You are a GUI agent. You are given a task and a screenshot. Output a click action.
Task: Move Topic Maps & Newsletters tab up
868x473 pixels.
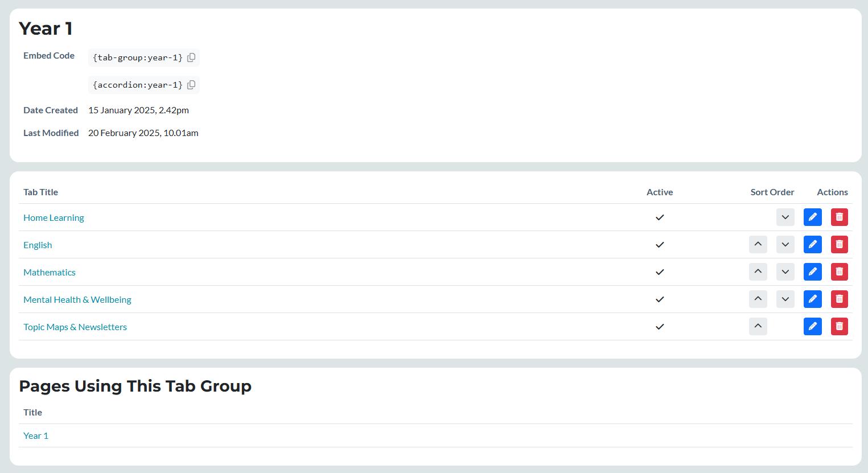click(758, 326)
